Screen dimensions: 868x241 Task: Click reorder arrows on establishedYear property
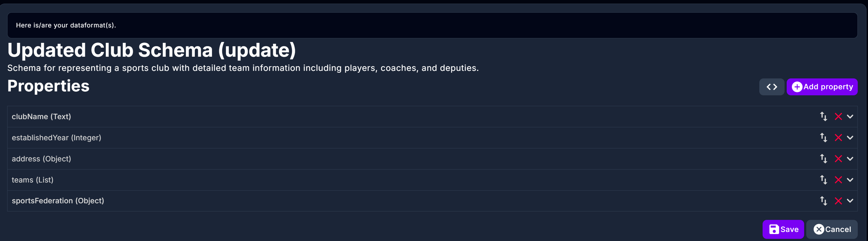coord(823,138)
